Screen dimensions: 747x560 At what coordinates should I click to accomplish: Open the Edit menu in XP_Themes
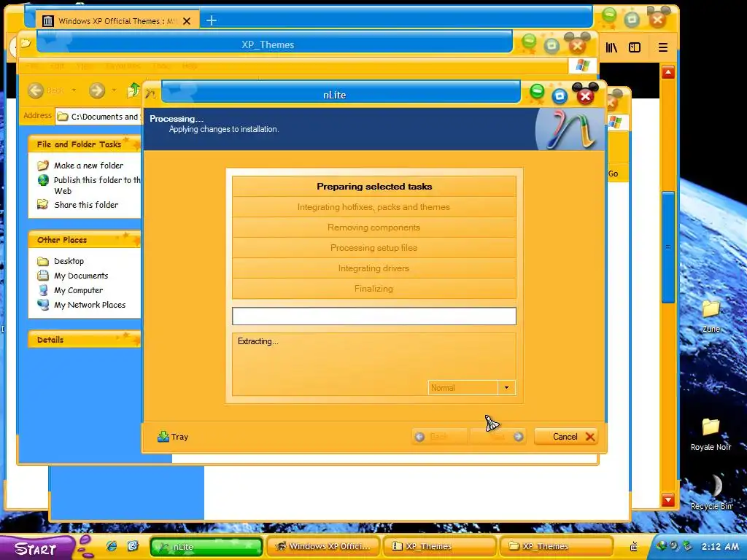57,66
